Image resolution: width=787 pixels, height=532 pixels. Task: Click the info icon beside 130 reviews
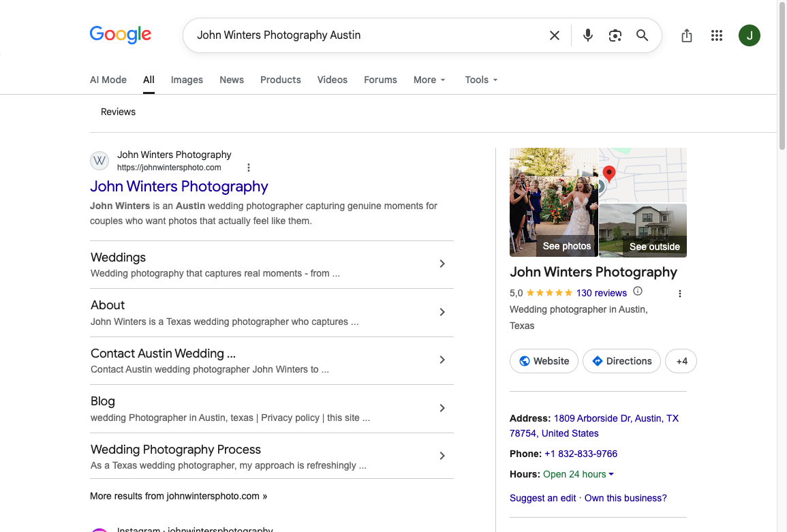637,291
